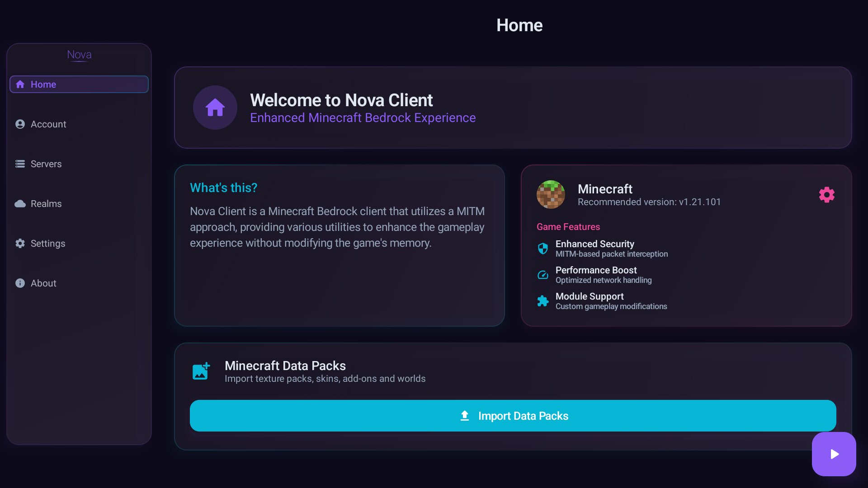
Task: Click the Minecraft Data Packs title
Action: tap(285, 366)
